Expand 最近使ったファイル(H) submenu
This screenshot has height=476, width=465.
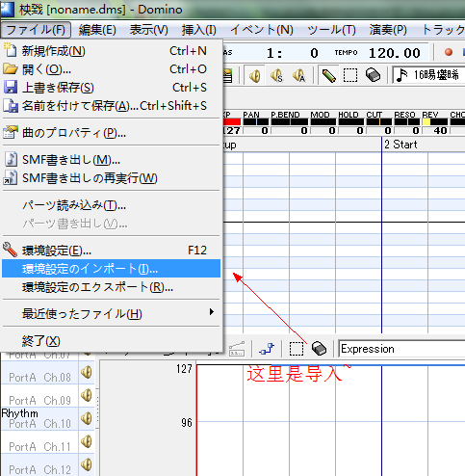pyautogui.click(x=111, y=313)
